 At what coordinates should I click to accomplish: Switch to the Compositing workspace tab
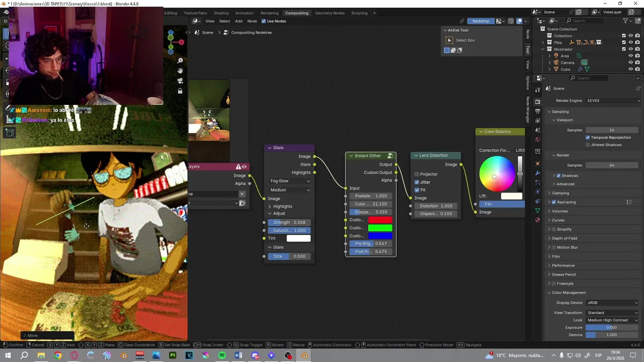(296, 13)
